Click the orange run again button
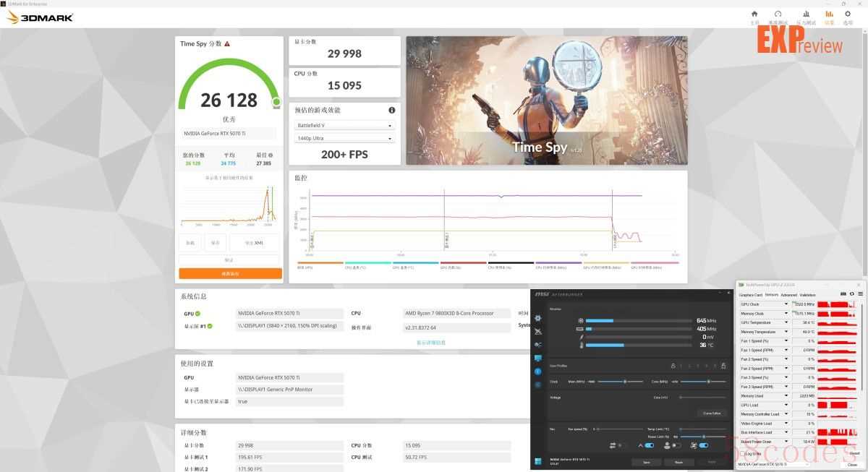This screenshot has height=472, width=868. coord(230,274)
